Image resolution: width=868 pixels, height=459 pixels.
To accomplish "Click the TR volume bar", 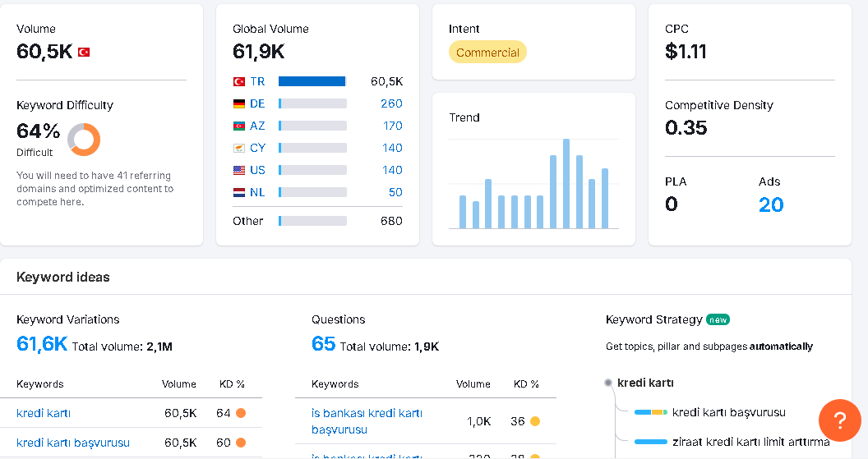I will (312, 82).
